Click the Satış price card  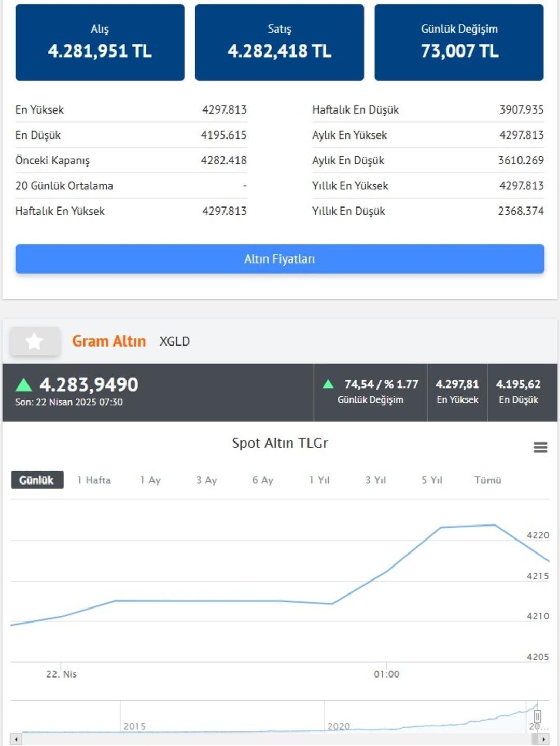[279, 43]
